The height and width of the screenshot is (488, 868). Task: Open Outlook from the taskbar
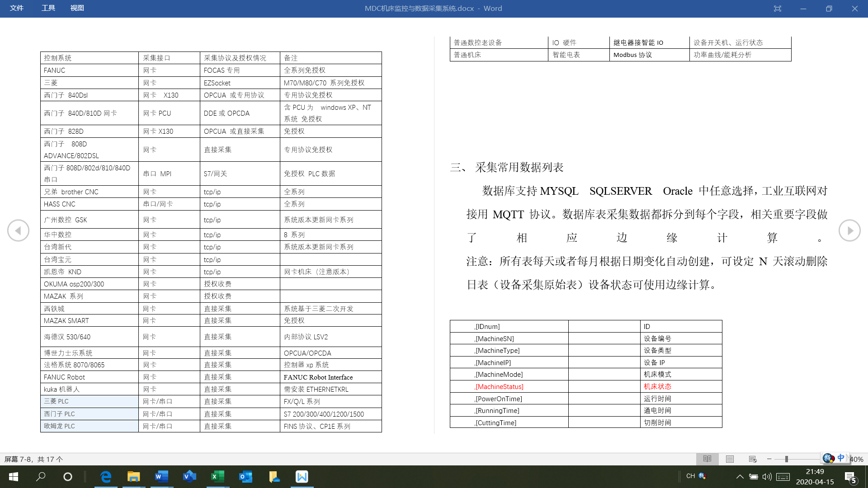click(x=245, y=477)
